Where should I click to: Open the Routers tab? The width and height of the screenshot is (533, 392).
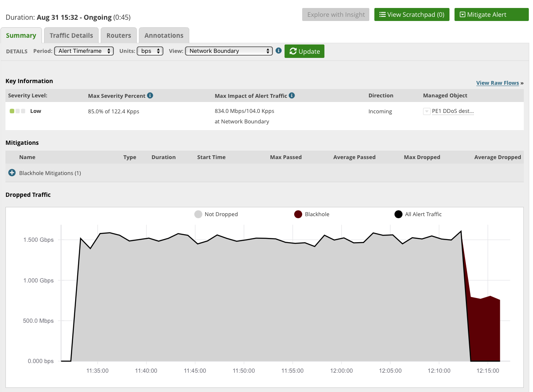click(x=119, y=35)
